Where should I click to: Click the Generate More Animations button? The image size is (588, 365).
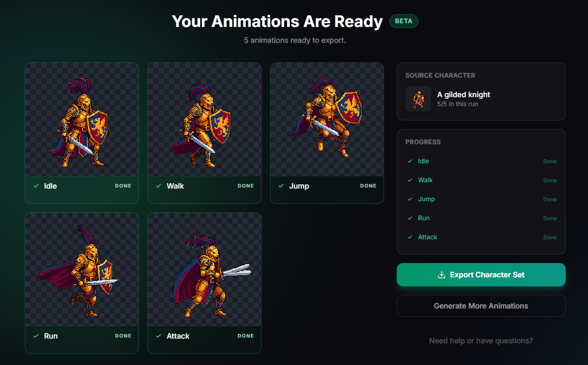(x=481, y=306)
